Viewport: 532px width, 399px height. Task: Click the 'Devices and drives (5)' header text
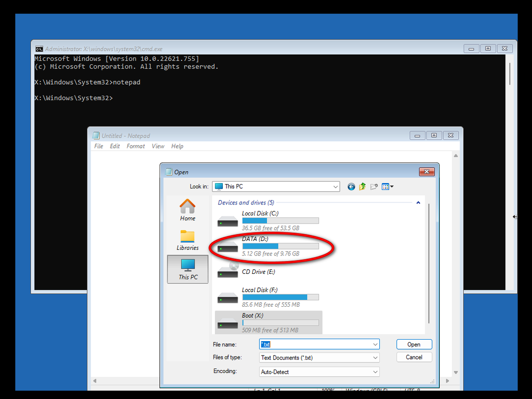[246, 202]
